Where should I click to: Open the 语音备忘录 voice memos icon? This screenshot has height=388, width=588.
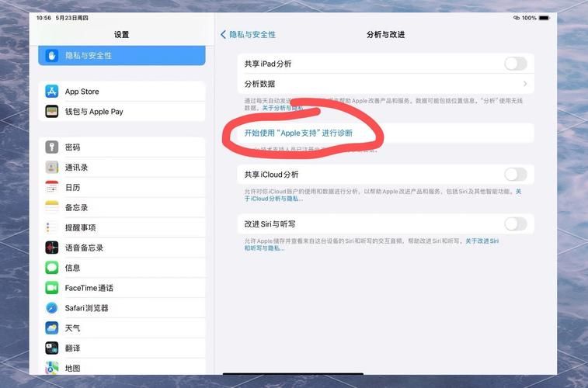pos(52,248)
